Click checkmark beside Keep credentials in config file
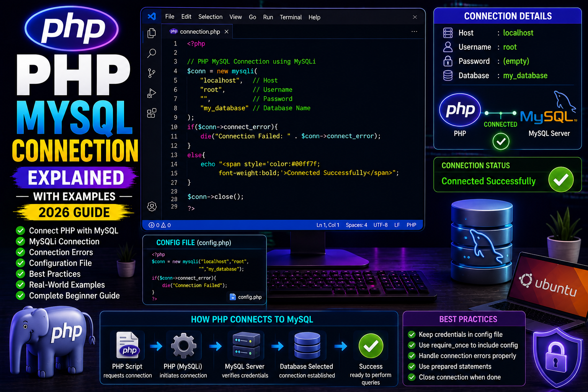The width and height of the screenshot is (588, 392). [412, 335]
